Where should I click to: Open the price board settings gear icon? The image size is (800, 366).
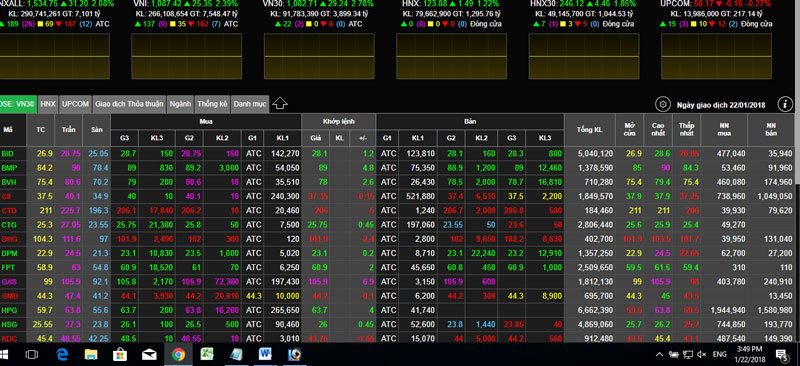tap(663, 105)
